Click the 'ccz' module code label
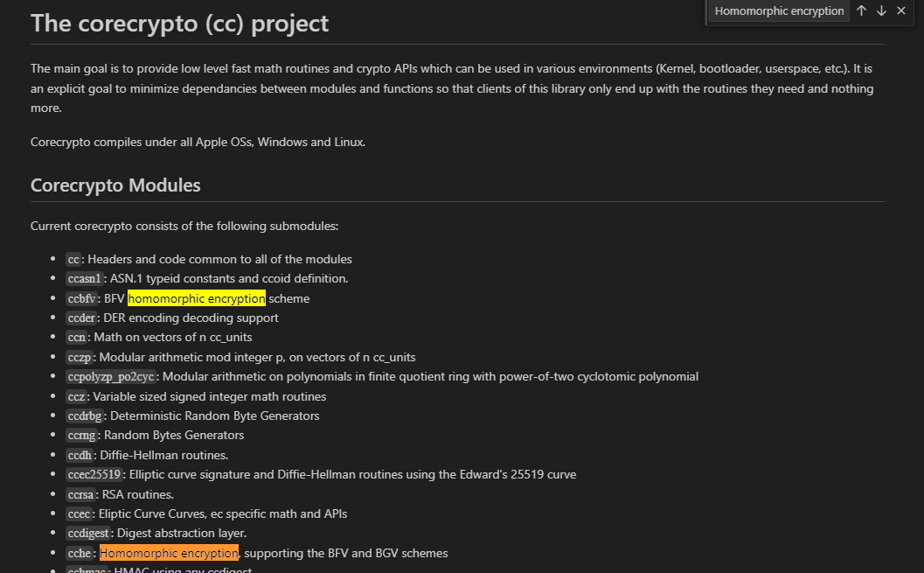The height and width of the screenshot is (573, 924). [x=76, y=397]
